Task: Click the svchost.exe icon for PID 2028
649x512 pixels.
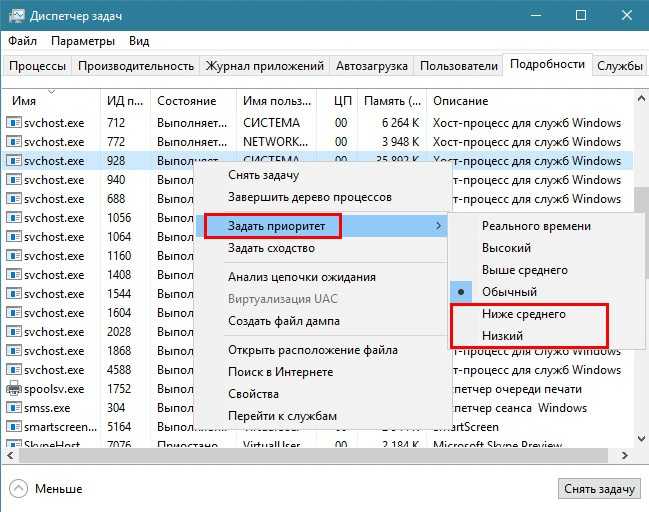Action: coord(14,332)
